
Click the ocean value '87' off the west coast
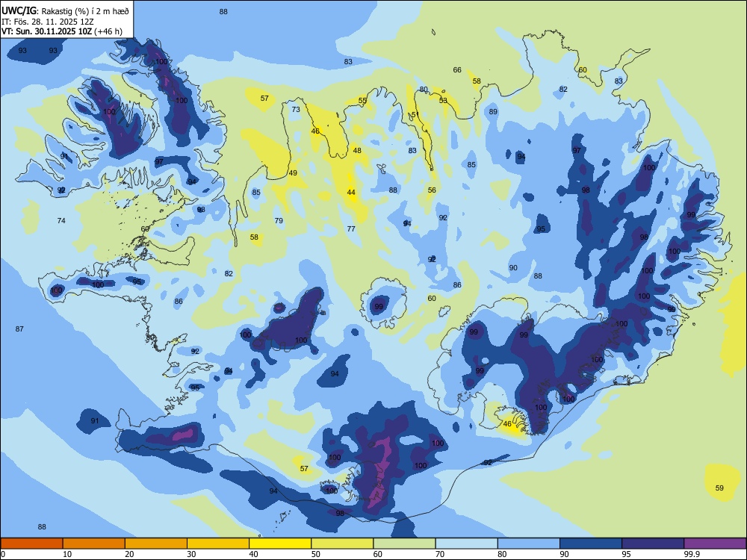pos(19,329)
